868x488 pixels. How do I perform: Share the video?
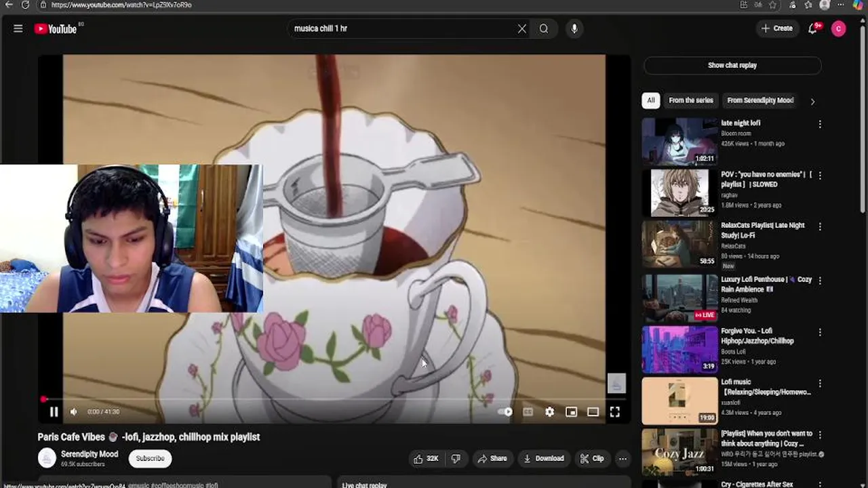492,459
